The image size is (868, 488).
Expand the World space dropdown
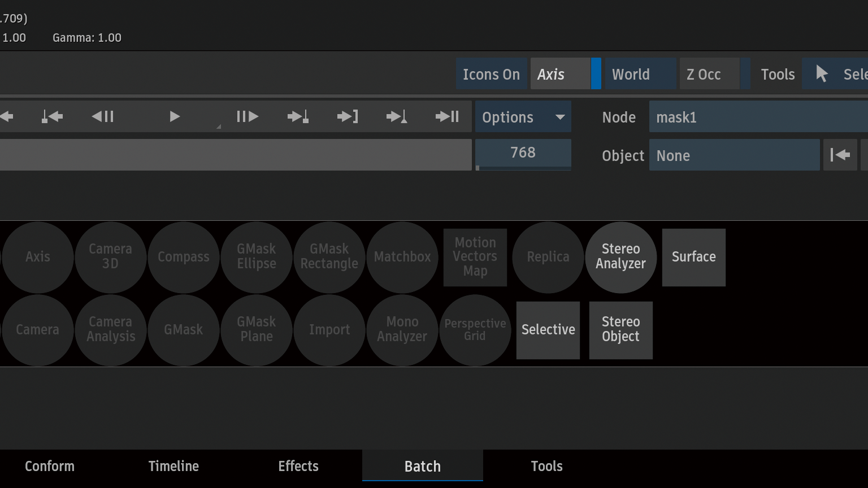pos(640,74)
